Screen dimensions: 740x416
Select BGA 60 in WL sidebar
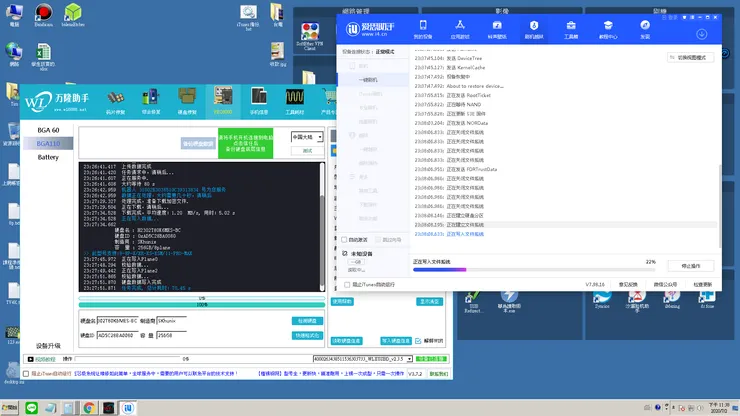pyautogui.click(x=48, y=130)
